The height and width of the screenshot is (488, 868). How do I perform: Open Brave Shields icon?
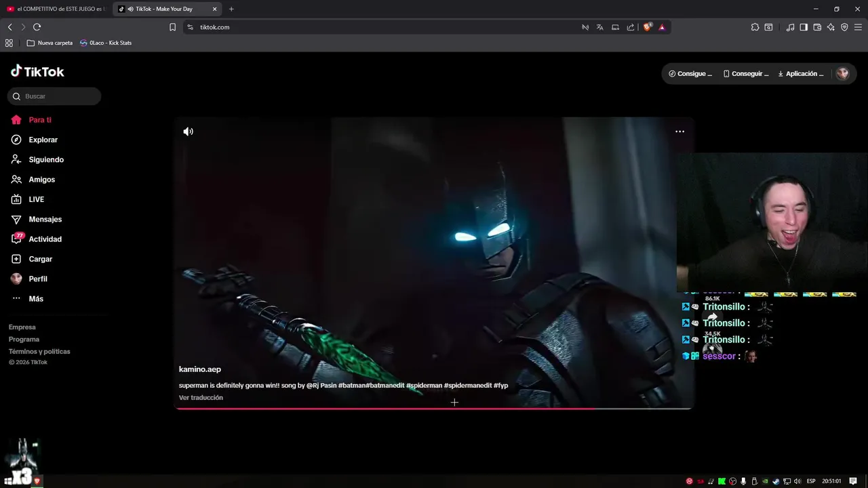click(x=648, y=27)
